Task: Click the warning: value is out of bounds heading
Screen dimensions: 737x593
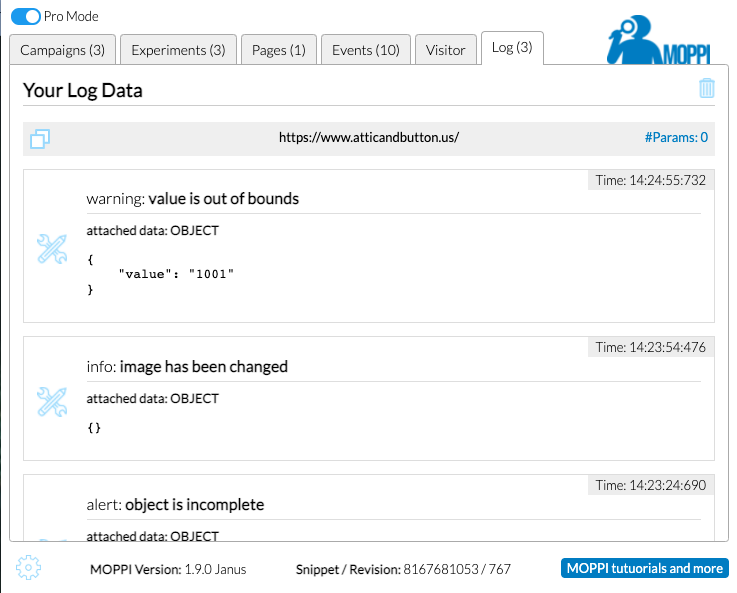Action: (x=193, y=199)
